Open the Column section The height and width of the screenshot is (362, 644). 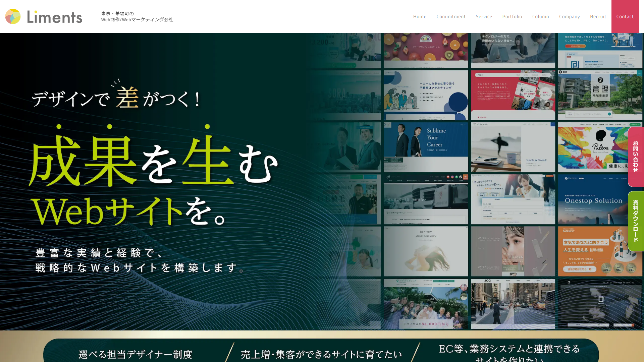coord(540,16)
